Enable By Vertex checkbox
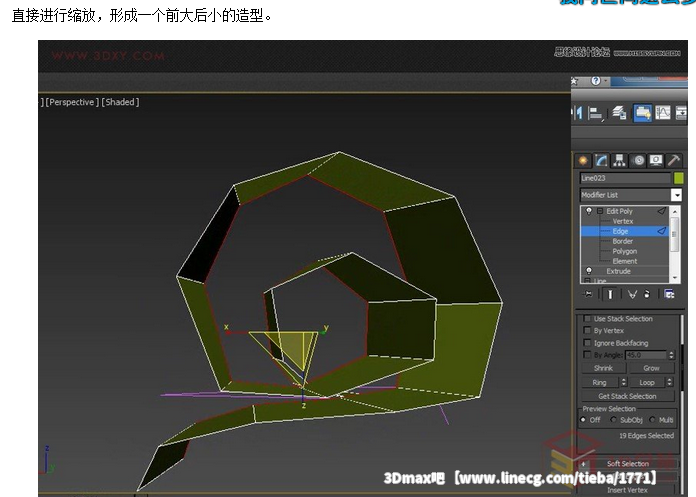The image size is (696, 497). coord(587,331)
